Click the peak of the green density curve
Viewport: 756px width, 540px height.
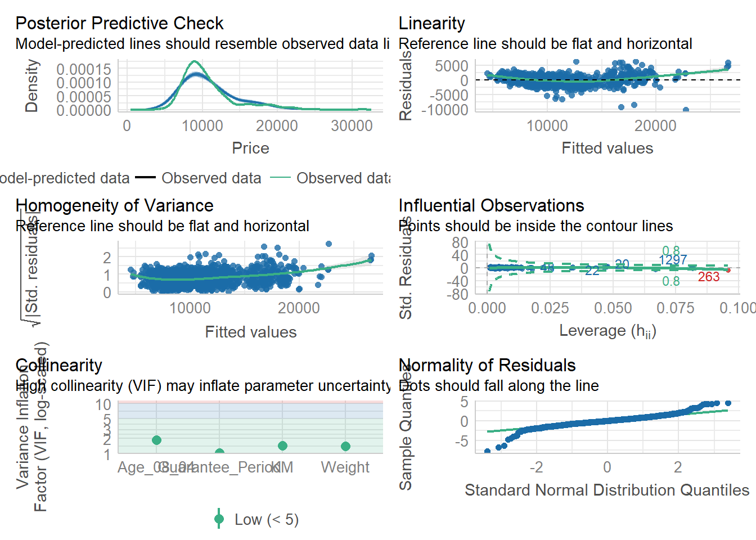(x=194, y=61)
